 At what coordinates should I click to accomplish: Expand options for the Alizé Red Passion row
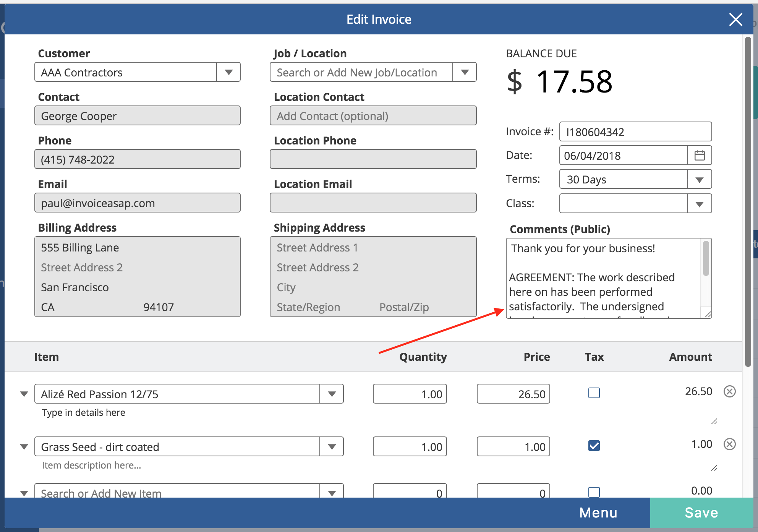point(24,394)
